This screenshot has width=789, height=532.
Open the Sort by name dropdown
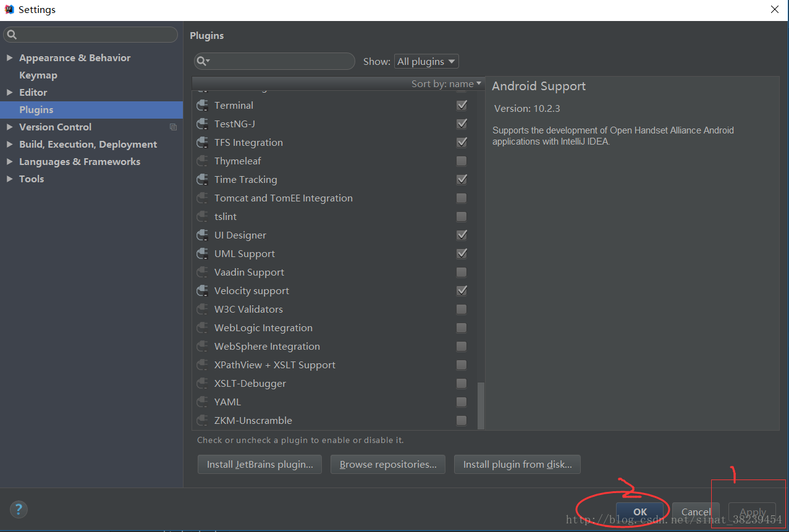click(x=446, y=83)
